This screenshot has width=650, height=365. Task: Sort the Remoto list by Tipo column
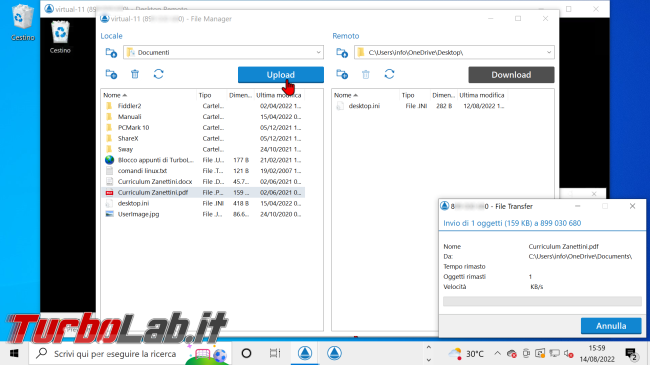coord(415,95)
